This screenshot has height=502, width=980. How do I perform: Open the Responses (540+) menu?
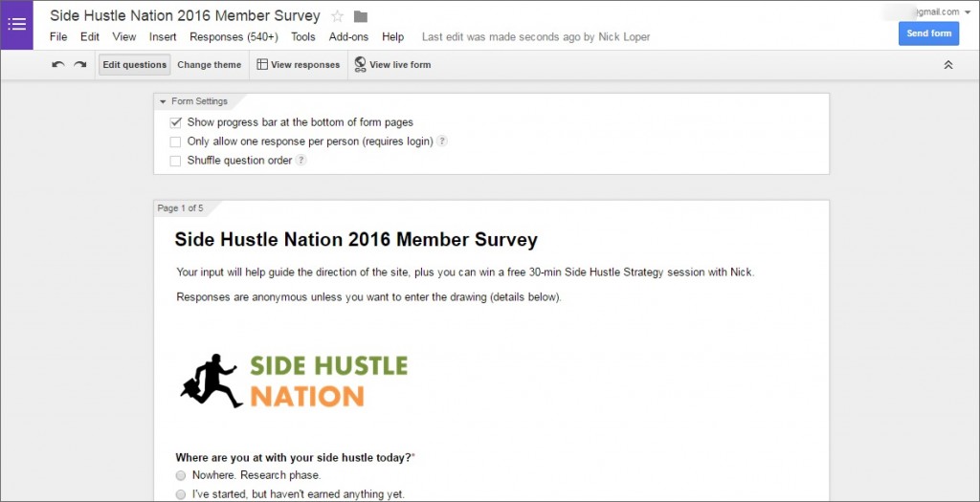coord(234,37)
